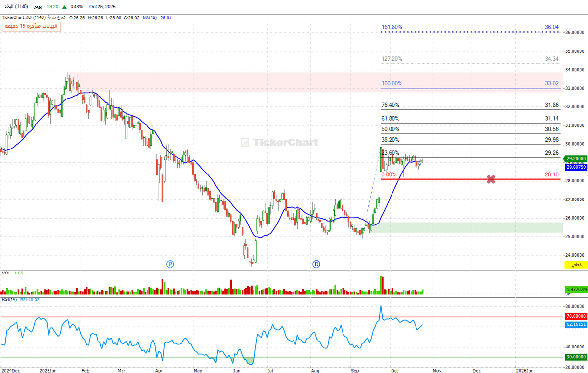Select the 76.40% Fibonacci level label
Image resolution: width=588 pixels, height=373 pixels.
[x=391, y=105]
